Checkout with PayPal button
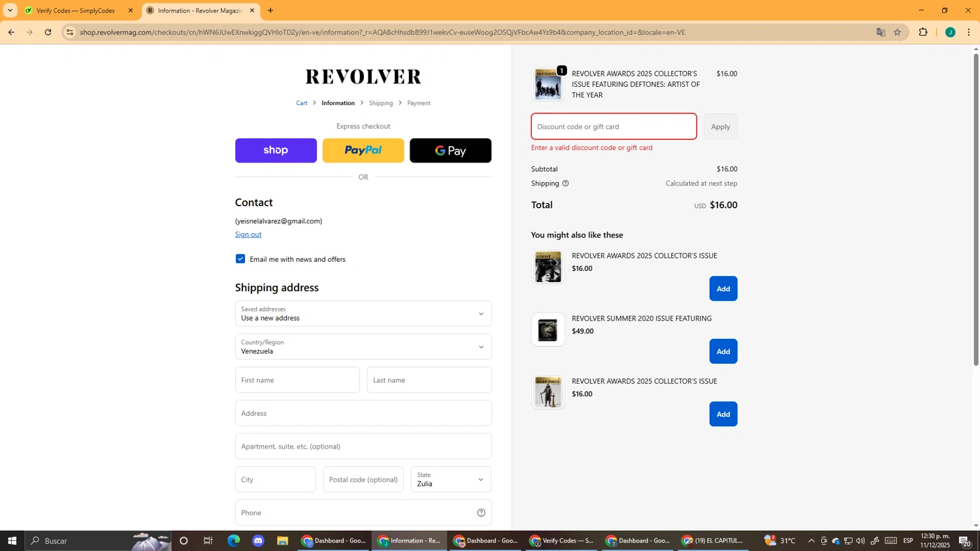 pyautogui.click(x=363, y=150)
